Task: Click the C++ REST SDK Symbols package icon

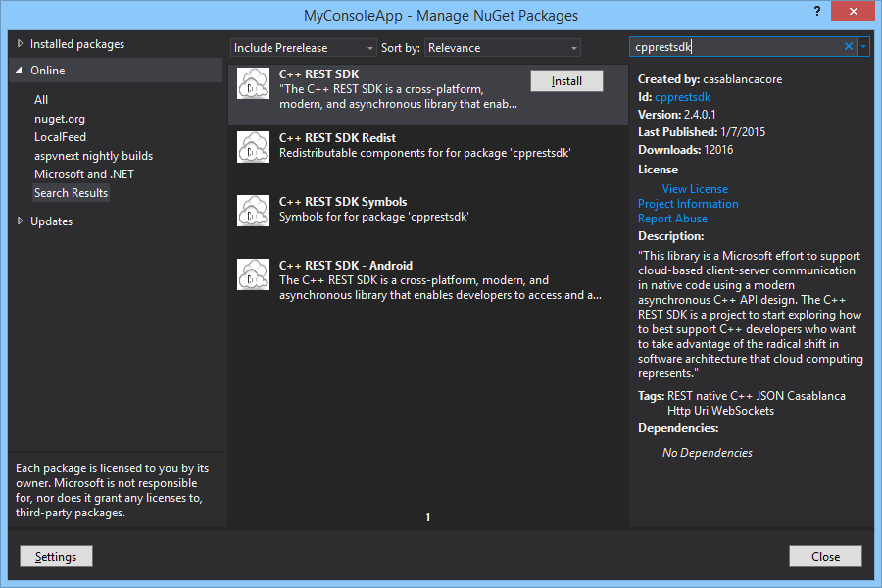Action: [253, 210]
